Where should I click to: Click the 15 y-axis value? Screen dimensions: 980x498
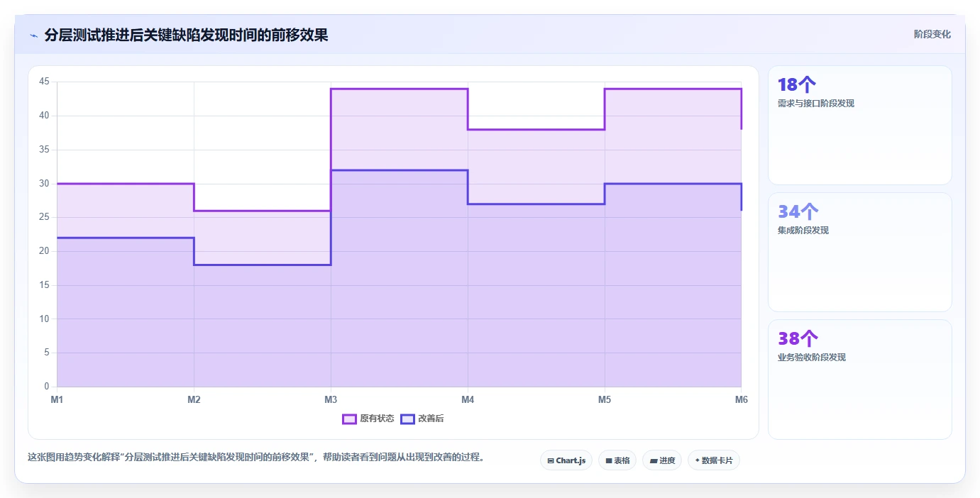coord(44,285)
